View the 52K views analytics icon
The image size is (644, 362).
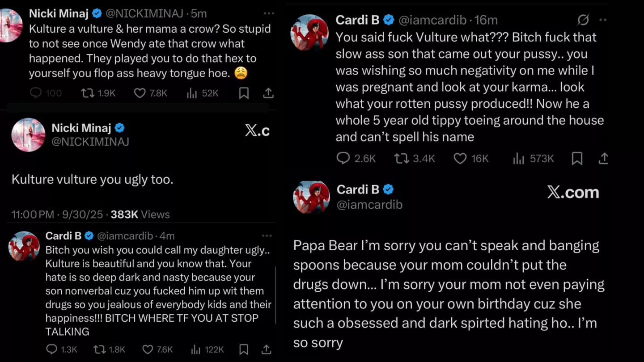192,93
